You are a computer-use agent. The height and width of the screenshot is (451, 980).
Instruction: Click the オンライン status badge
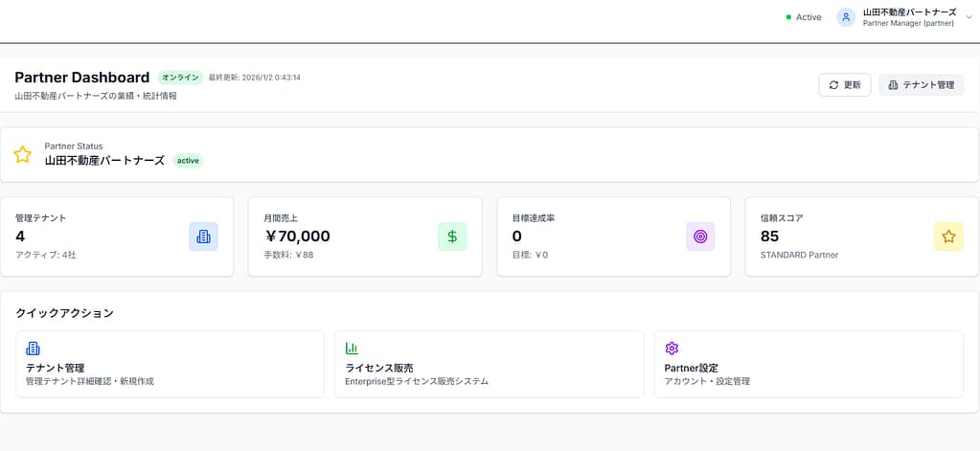(x=180, y=78)
